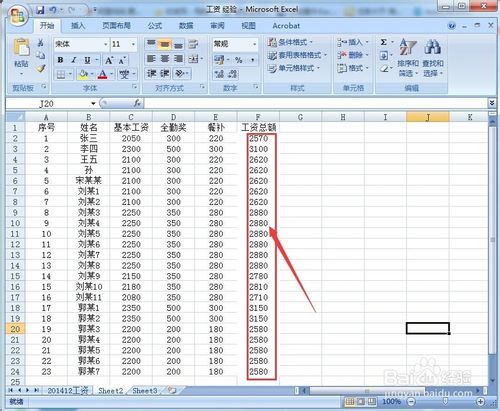Click the Paste clipboard icon

click(x=21, y=48)
